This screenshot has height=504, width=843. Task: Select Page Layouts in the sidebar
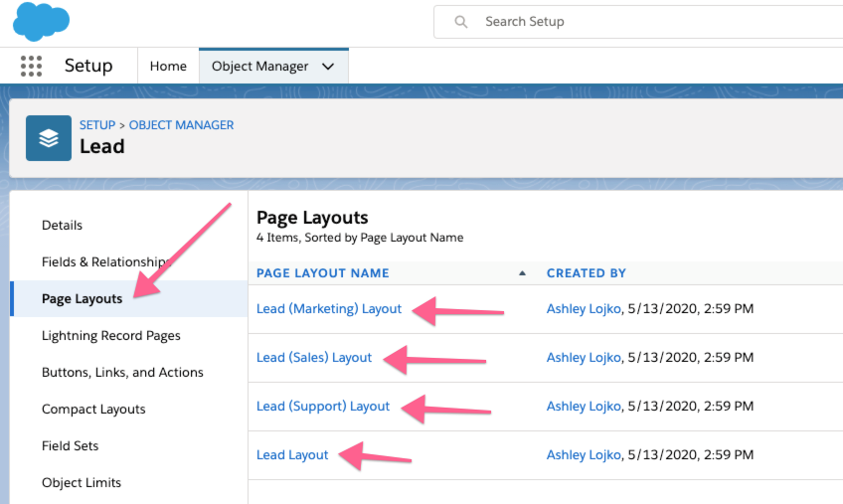(x=83, y=298)
